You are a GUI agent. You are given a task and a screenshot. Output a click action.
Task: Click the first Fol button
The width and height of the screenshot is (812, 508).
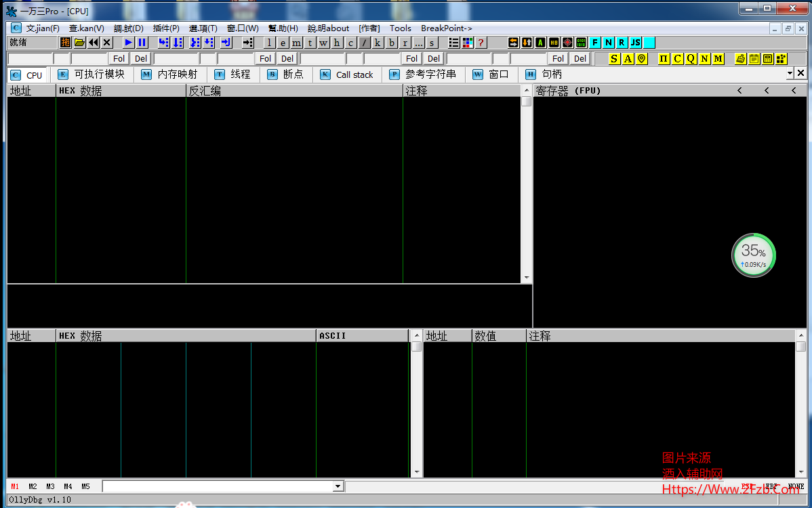[119, 59]
